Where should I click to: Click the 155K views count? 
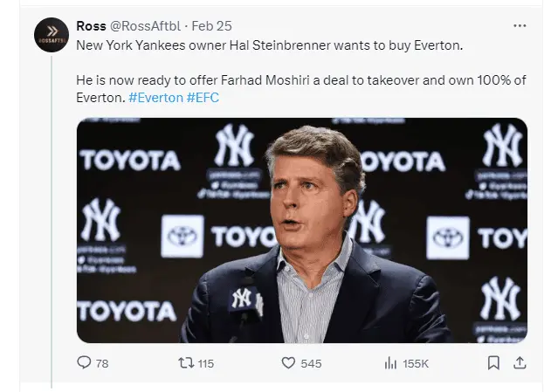[416, 364]
